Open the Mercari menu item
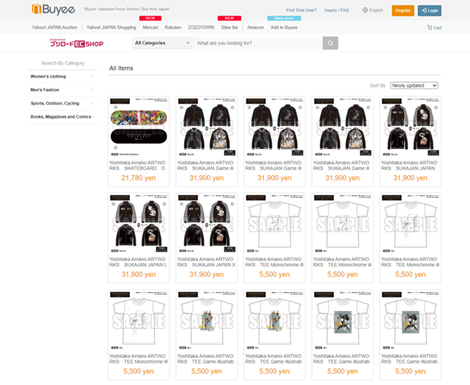This screenshot has height=385, width=470. 150,27
